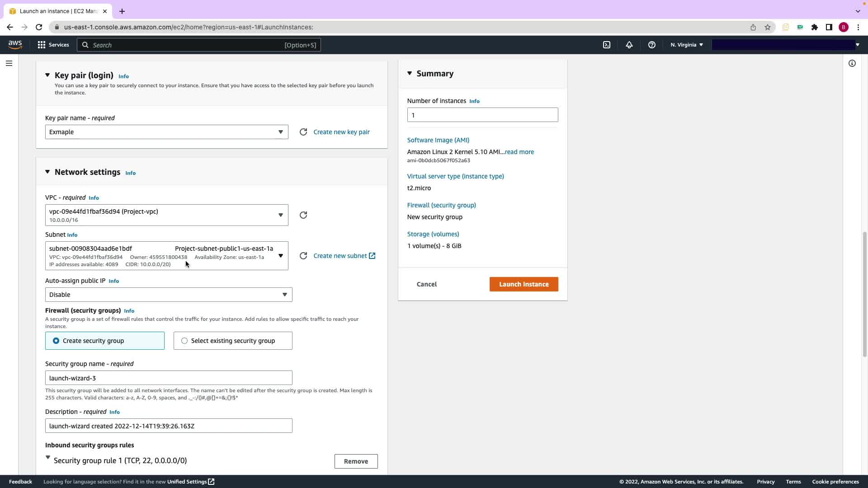Choose Select existing security group option
This screenshot has height=488, width=868.
(184, 341)
